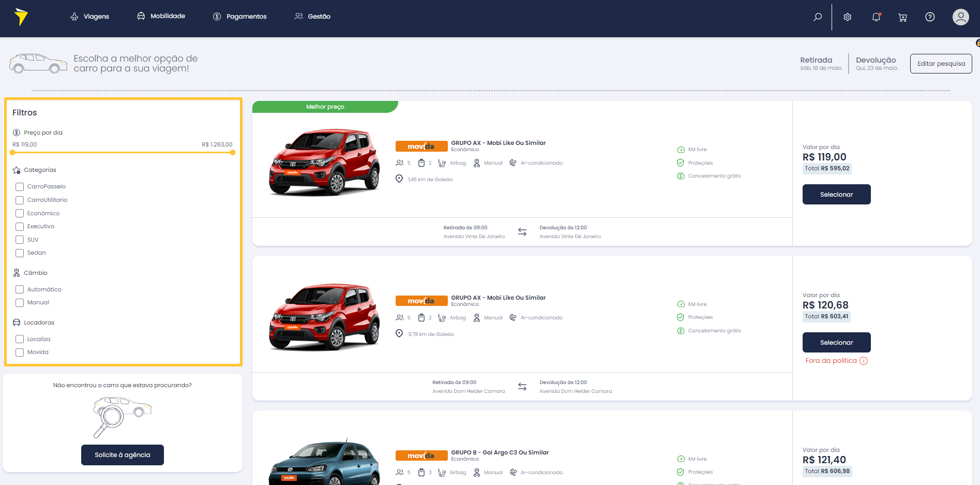Click the Categorias star icon

click(17, 170)
